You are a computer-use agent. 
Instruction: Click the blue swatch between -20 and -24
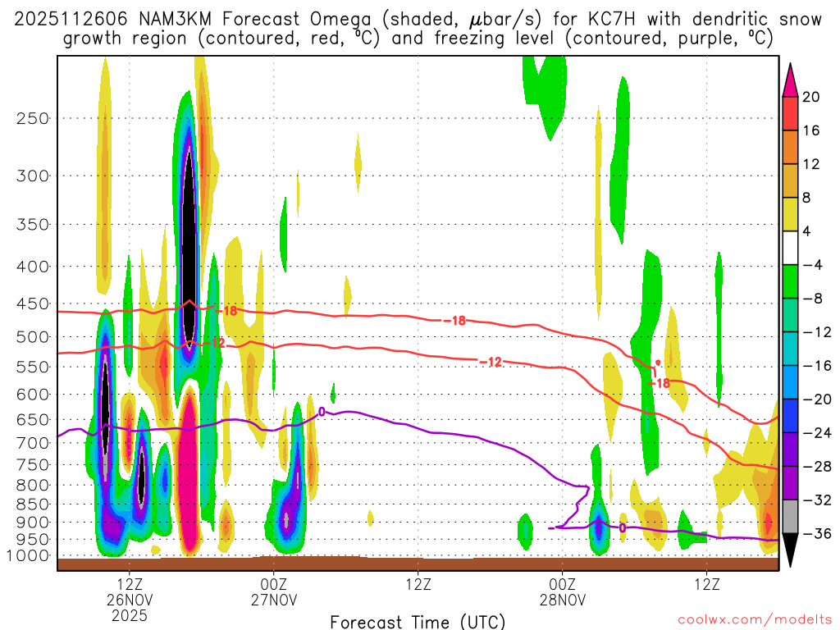point(790,416)
